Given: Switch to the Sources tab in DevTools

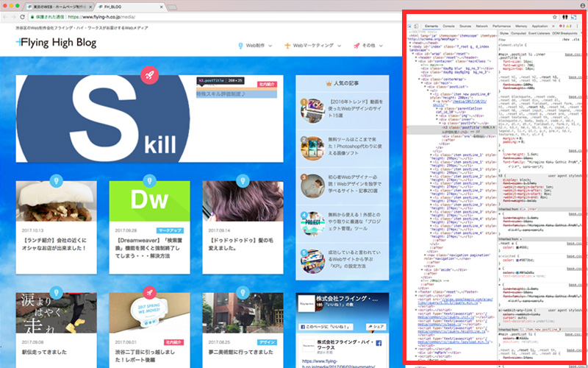Looking at the screenshot, I should (x=465, y=26).
